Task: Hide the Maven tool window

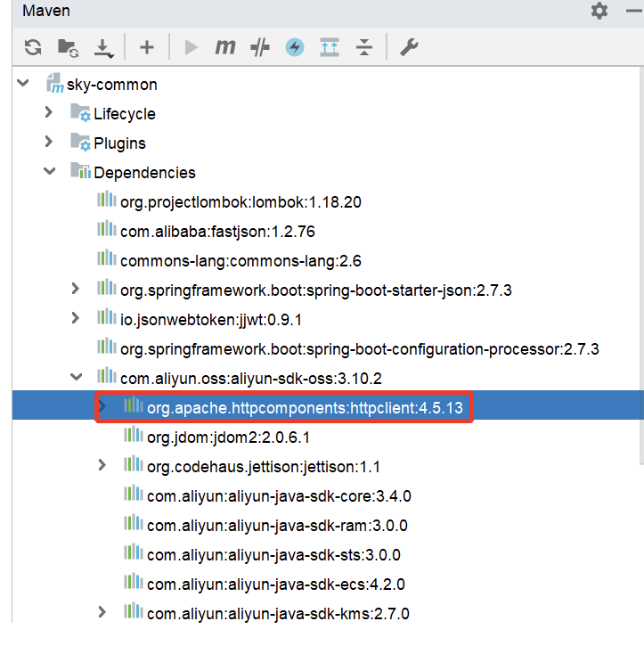Action: point(634,11)
